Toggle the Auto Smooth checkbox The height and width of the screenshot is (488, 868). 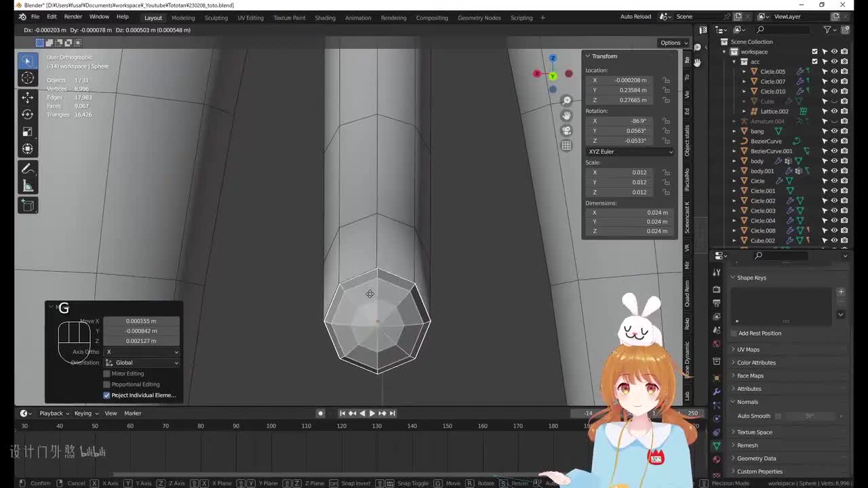[778, 416]
